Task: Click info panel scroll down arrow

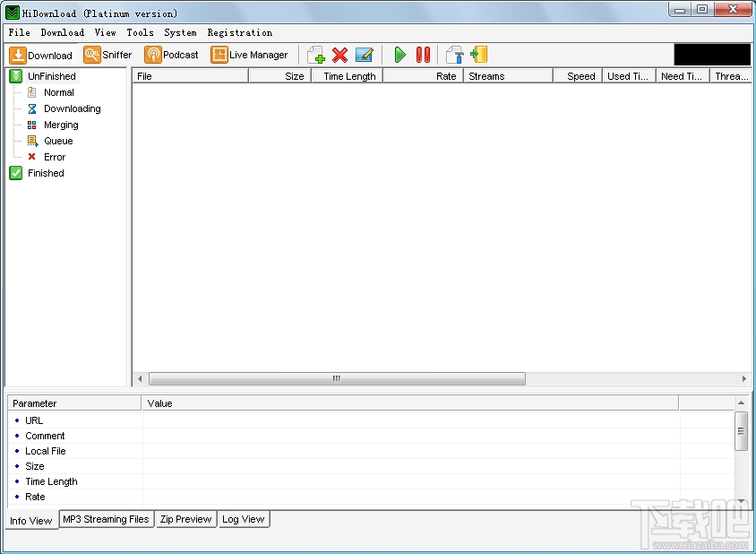Action: pos(741,501)
